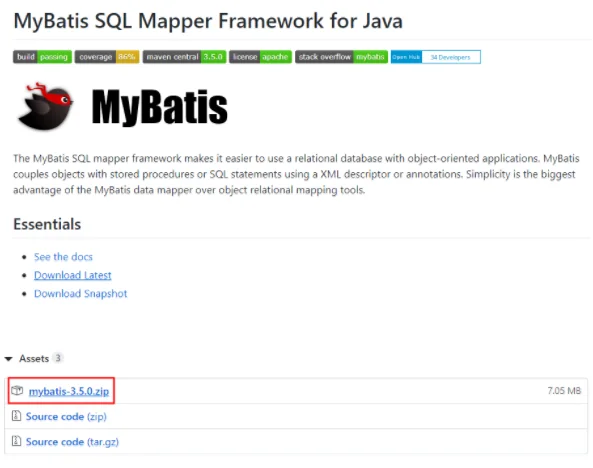Open the license apache badge
Image resolution: width=593 pixels, height=468 pixels.
pos(261,57)
